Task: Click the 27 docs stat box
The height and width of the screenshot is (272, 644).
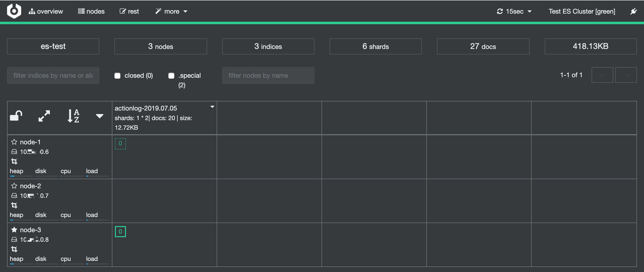Action: [x=483, y=46]
